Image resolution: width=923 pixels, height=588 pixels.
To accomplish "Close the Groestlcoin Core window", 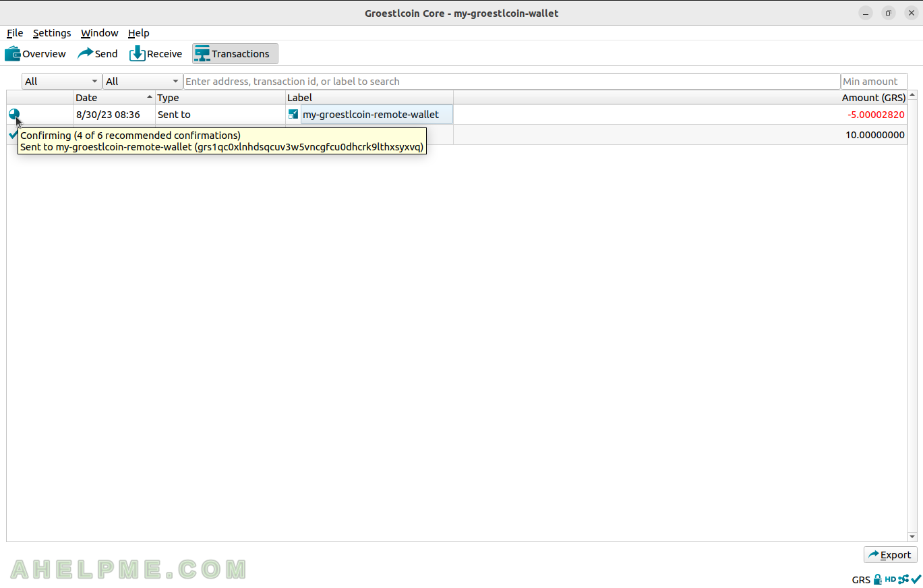I will pyautogui.click(x=911, y=13).
